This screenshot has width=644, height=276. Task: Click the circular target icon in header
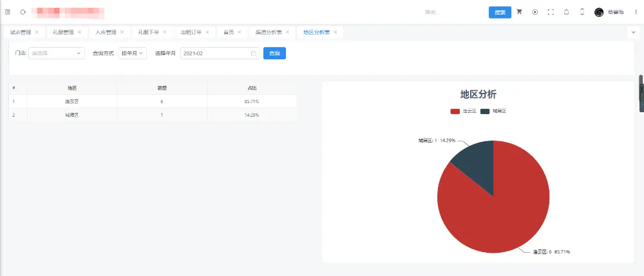point(535,12)
